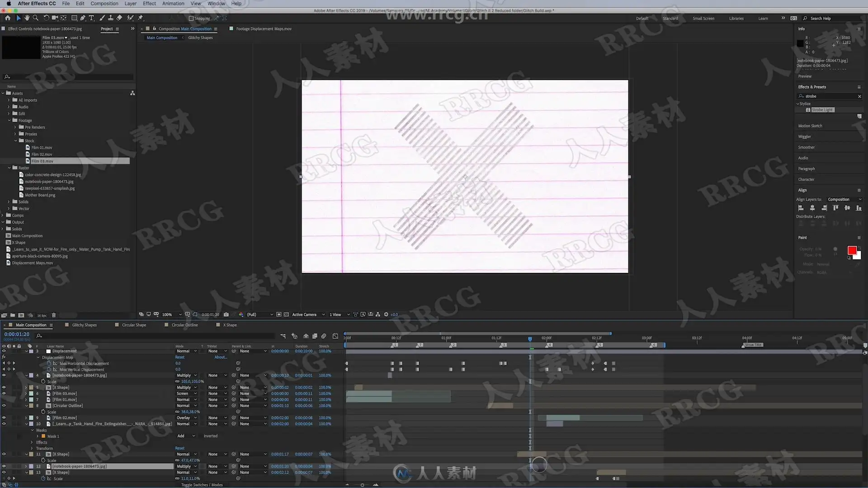Select the Puppet Pin tool
This screenshot has height=488, width=868.
point(141,18)
